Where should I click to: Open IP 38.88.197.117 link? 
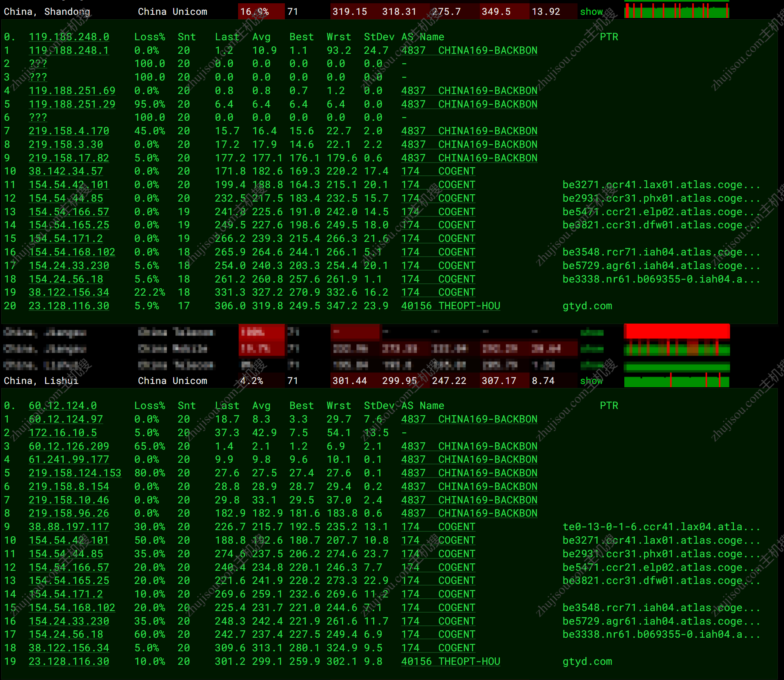[x=69, y=527]
